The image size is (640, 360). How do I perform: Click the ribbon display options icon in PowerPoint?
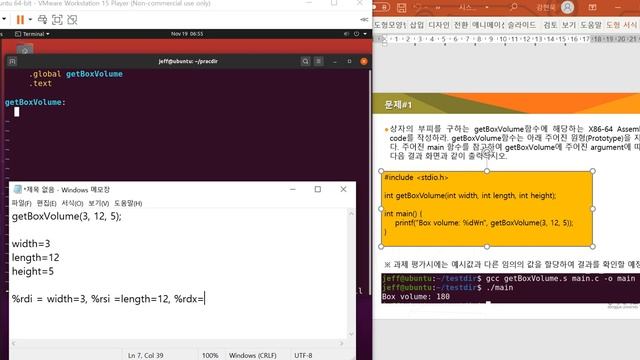(593, 7)
